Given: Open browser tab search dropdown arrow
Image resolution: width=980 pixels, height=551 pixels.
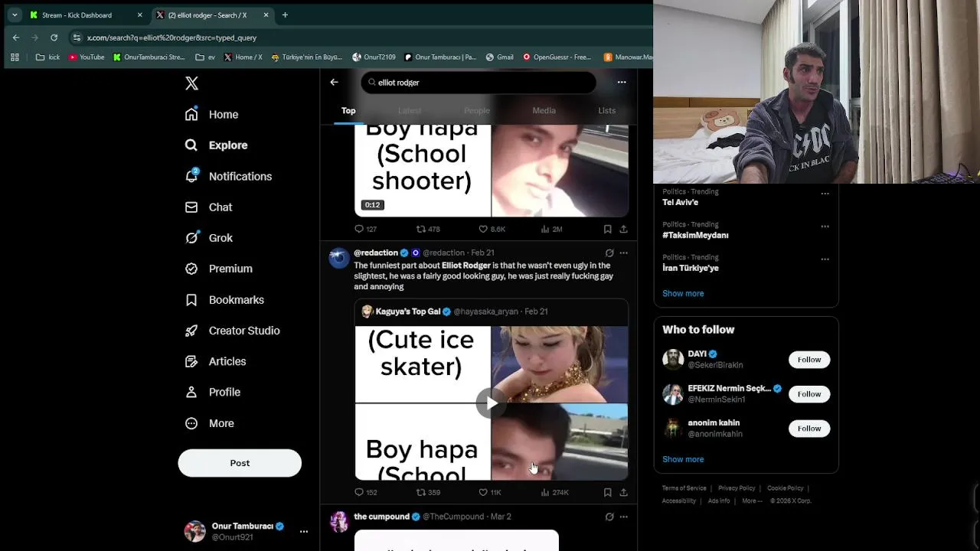Looking at the screenshot, I should pyautogui.click(x=15, y=15).
